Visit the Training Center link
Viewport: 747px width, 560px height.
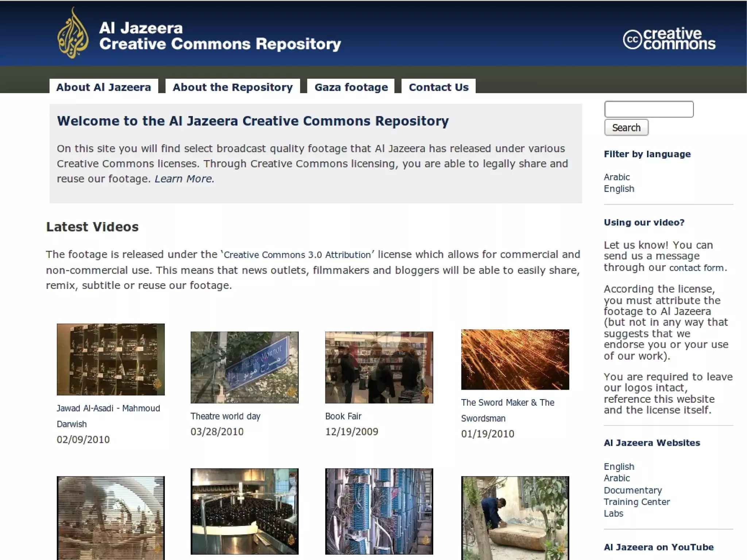point(636,502)
